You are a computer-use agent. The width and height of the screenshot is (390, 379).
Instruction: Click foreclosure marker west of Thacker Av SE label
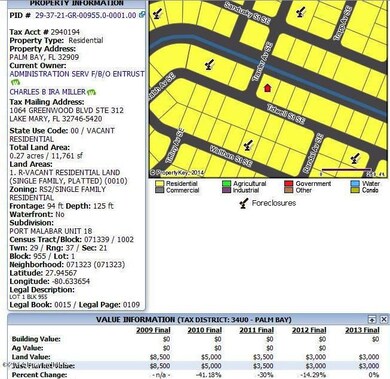(x=209, y=64)
